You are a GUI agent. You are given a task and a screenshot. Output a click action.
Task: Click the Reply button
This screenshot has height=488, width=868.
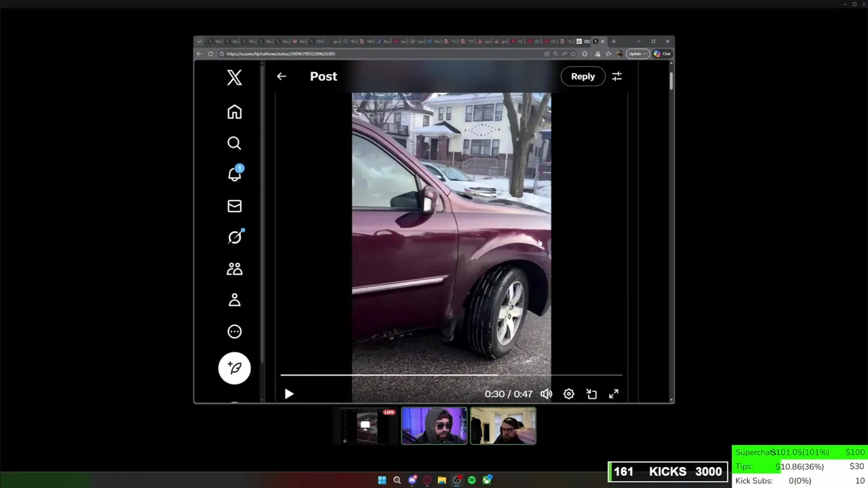(x=583, y=77)
